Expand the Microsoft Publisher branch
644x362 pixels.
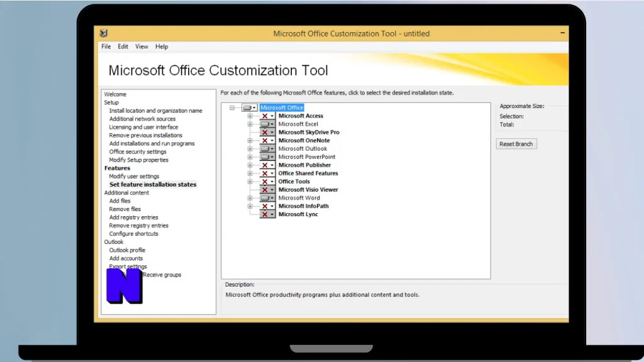tap(250, 165)
